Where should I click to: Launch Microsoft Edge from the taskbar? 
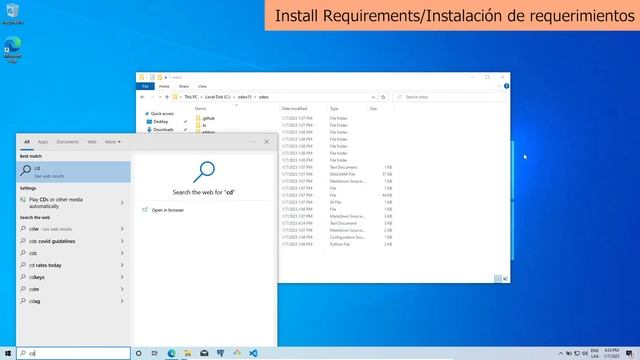pyautogui.click(x=171, y=353)
